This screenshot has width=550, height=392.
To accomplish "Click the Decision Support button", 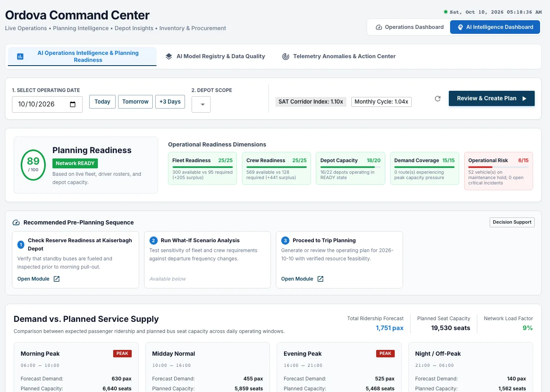I will coord(512,222).
